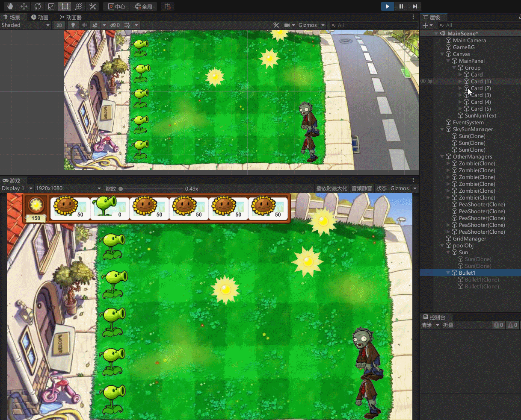Collapse the Canvas node
The height and width of the screenshot is (420, 521).
[442, 54]
